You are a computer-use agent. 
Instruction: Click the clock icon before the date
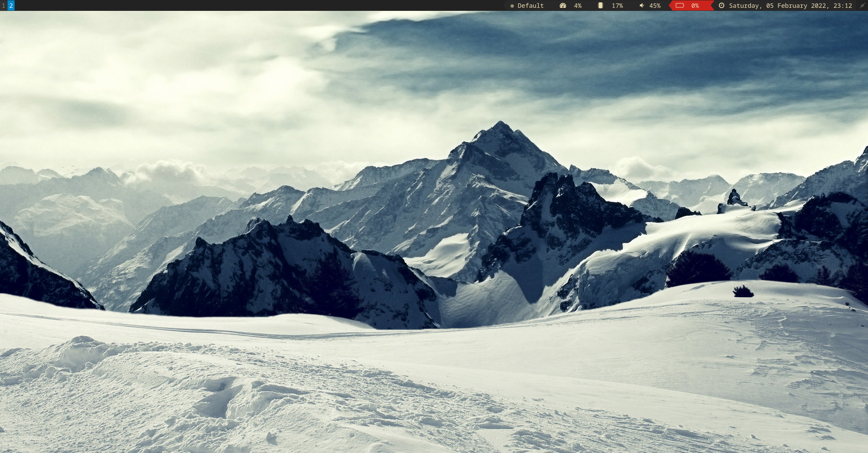pyautogui.click(x=722, y=6)
